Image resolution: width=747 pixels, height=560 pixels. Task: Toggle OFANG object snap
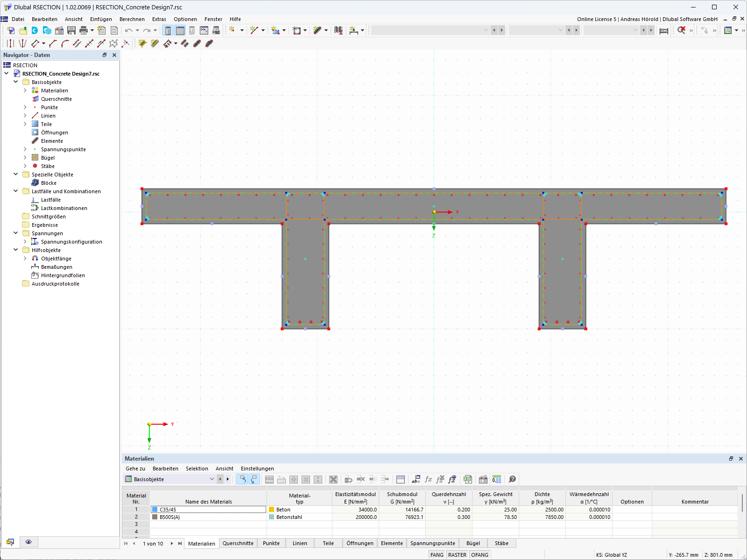[x=479, y=555]
